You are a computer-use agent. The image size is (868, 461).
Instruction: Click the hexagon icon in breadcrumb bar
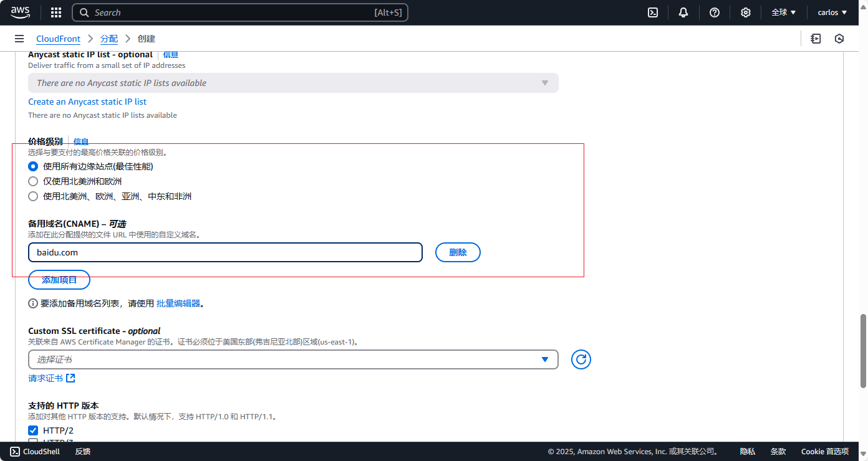pos(839,39)
